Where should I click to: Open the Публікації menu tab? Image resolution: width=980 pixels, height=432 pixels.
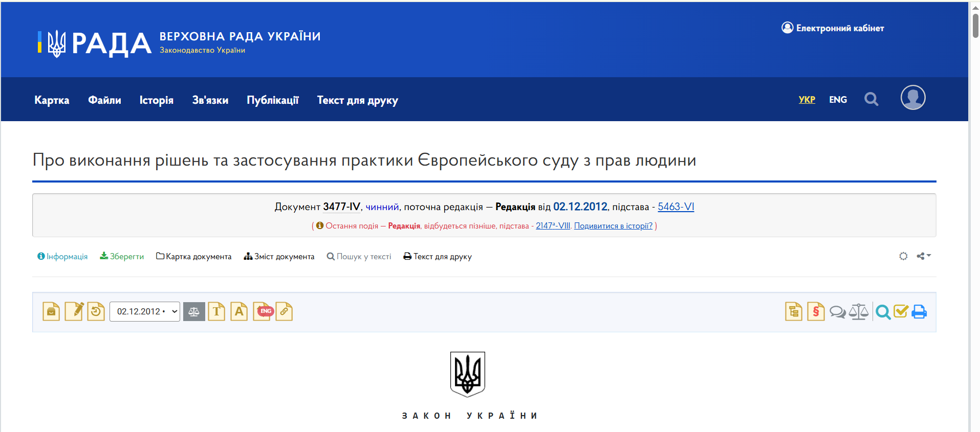coord(273,100)
